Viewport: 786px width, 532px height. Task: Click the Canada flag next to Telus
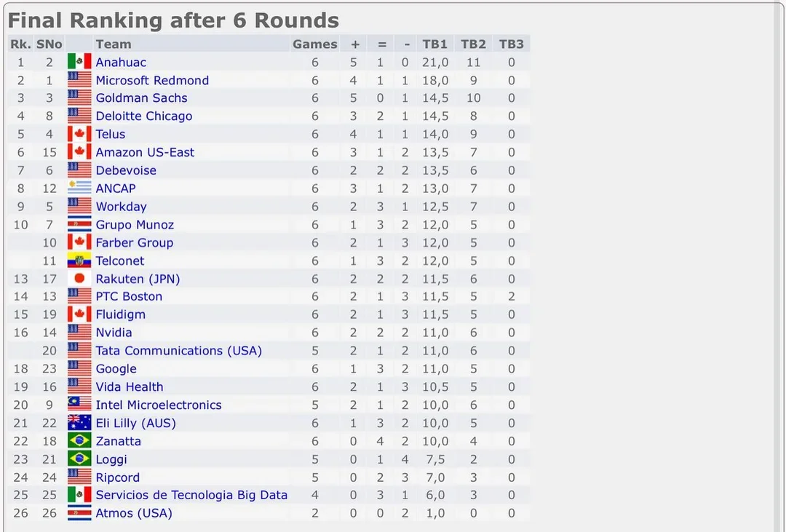pos(79,134)
